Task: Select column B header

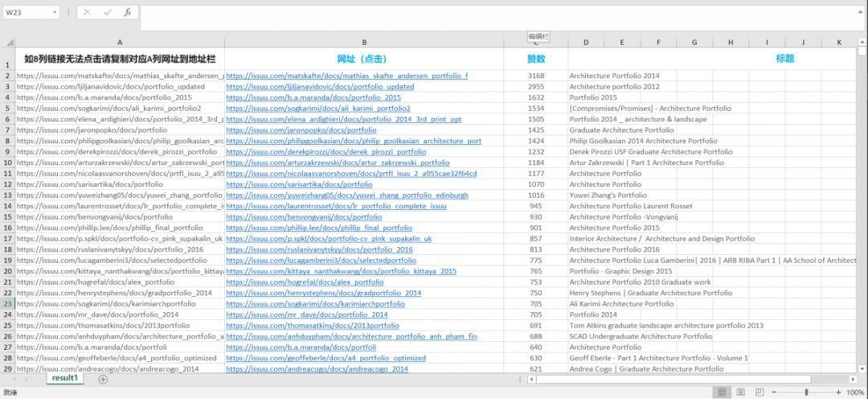Action: click(x=364, y=42)
